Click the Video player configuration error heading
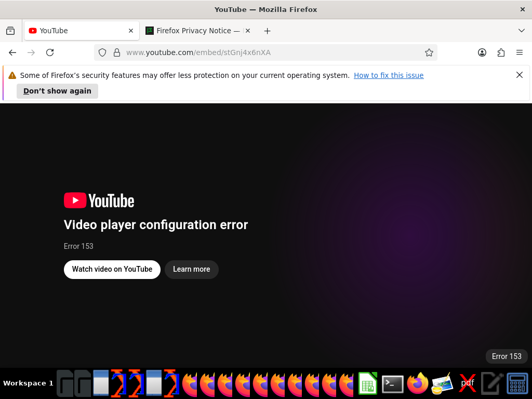The image size is (532, 399). [156, 224]
